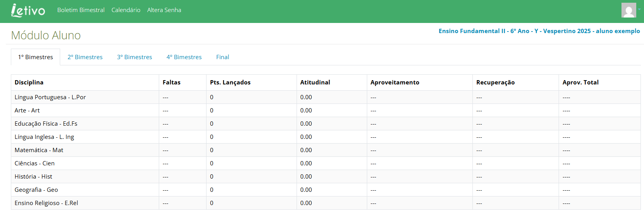Show the Final results tab
This screenshot has height=214, width=644.
click(x=222, y=57)
